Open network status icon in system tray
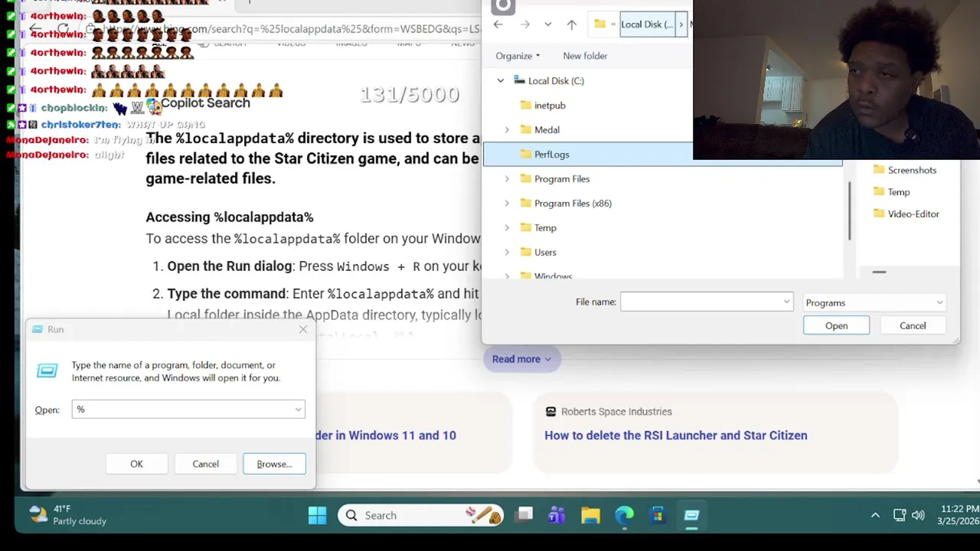This screenshot has width=980, height=551. tap(900, 515)
